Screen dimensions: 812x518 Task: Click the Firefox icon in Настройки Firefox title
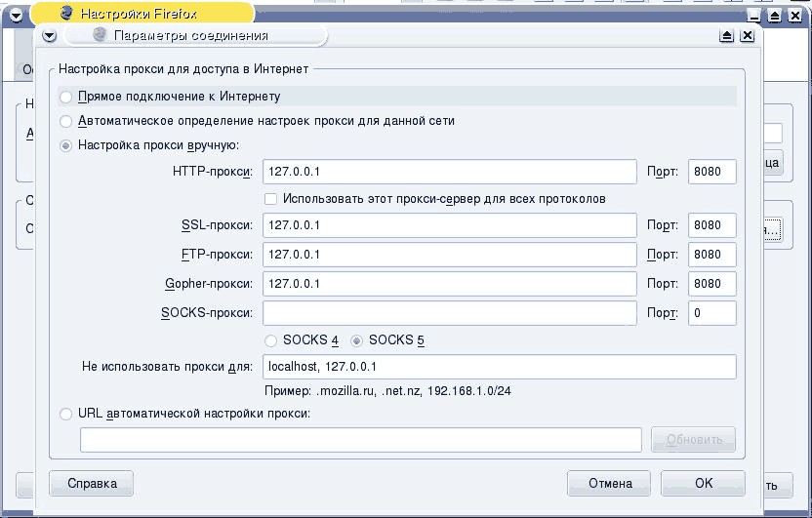pyautogui.click(x=65, y=15)
